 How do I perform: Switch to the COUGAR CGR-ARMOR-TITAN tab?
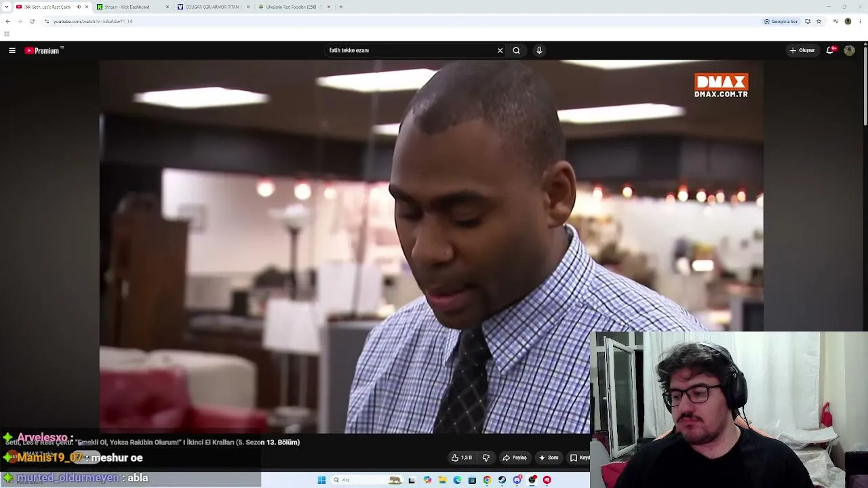(212, 7)
